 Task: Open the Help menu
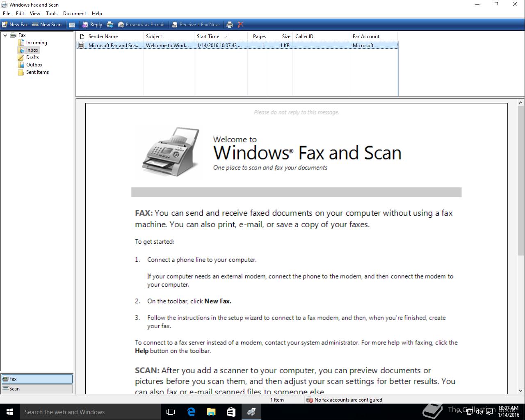click(97, 14)
